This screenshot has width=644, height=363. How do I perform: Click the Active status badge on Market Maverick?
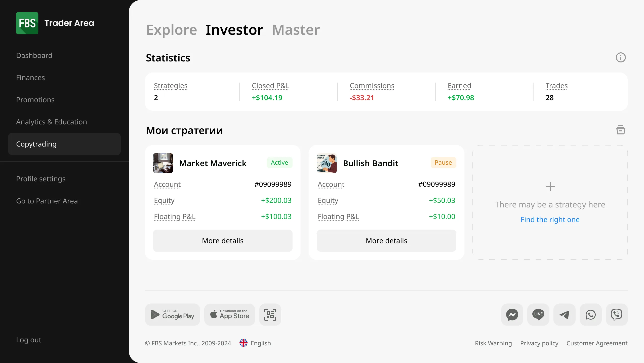pos(279,163)
